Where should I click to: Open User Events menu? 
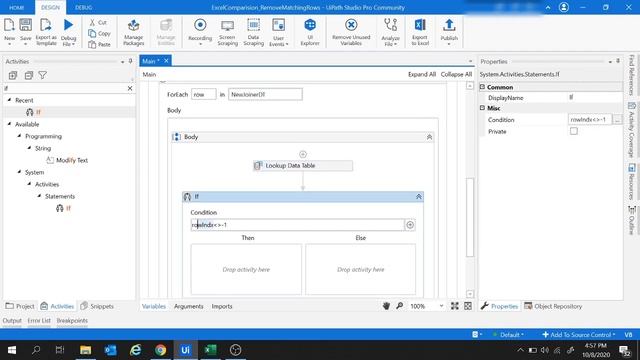tap(279, 32)
